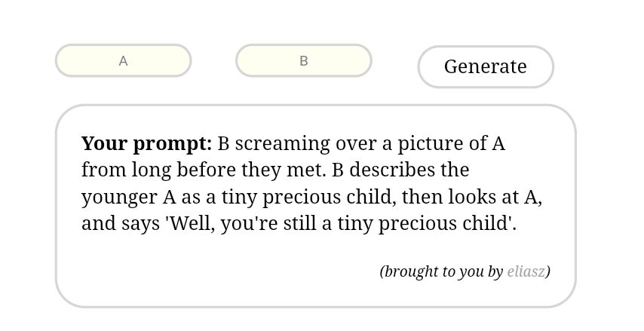
Task: Click the words 'long before they met'
Action: coord(228,170)
